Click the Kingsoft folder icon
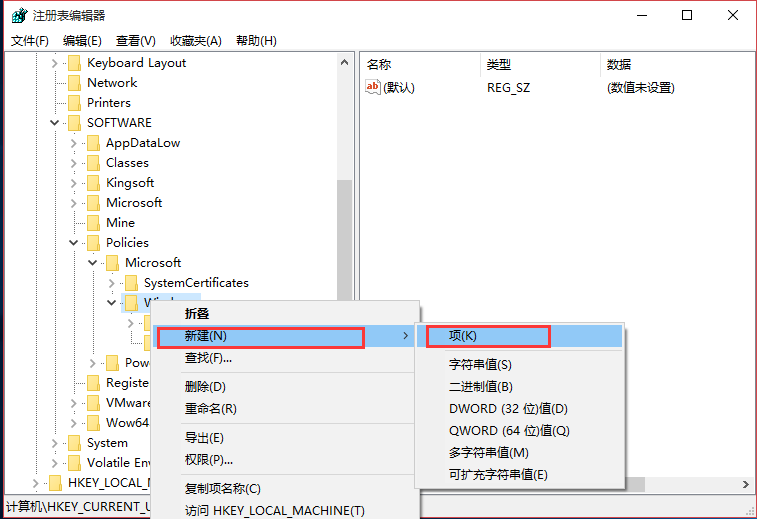The height and width of the screenshot is (519, 757). pos(93,183)
